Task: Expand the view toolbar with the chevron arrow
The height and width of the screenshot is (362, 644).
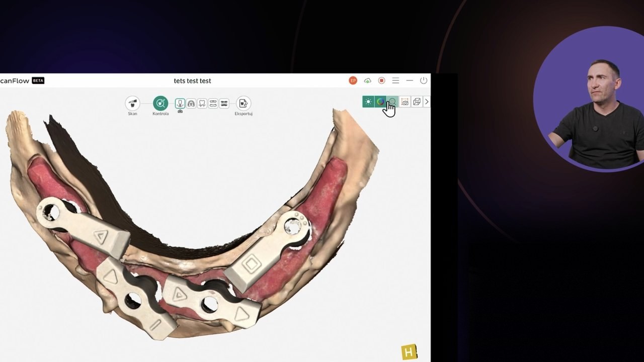Action: pyautogui.click(x=427, y=102)
